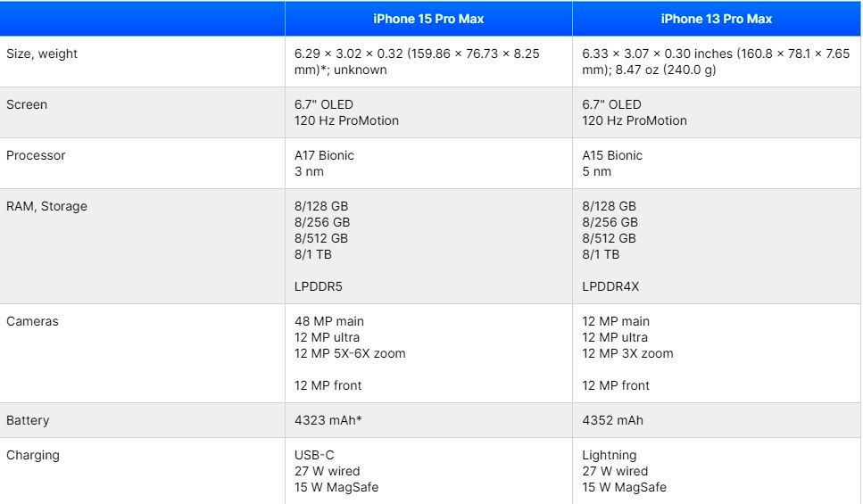Click the "Battery" row label

click(28, 420)
